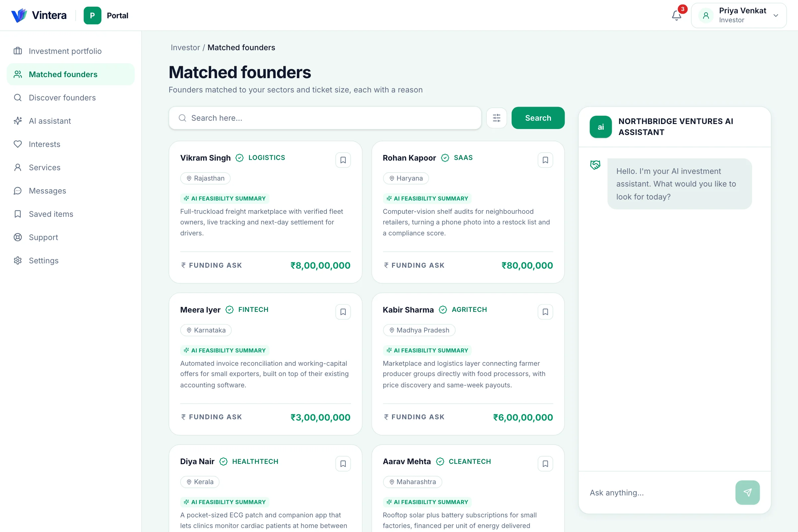Screen dimensions: 798x532
Task: Click the Madhya Pradesh location tag
Action: pos(419,330)
